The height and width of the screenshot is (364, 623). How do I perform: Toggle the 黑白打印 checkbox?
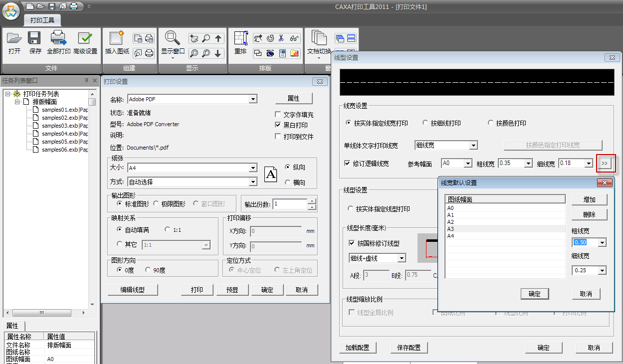click(278, 125)
